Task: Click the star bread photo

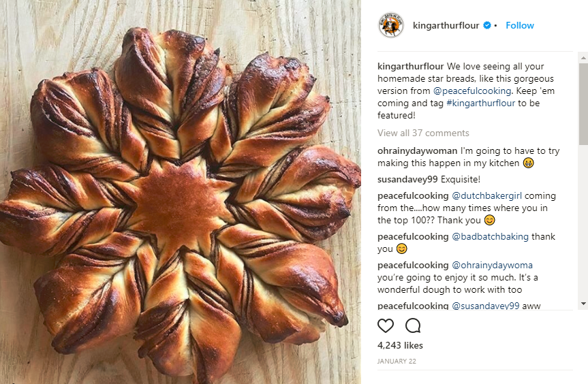Action: pos(181,192)
